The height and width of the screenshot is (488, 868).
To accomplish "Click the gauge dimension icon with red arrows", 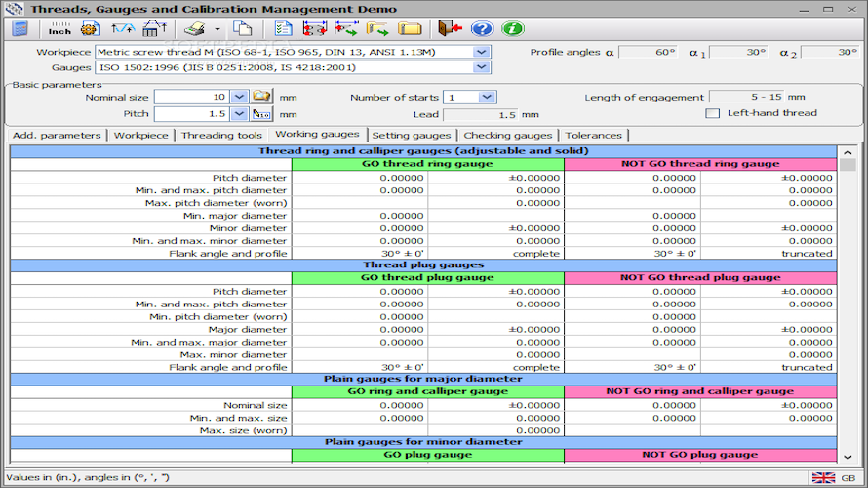I will 315,29.
